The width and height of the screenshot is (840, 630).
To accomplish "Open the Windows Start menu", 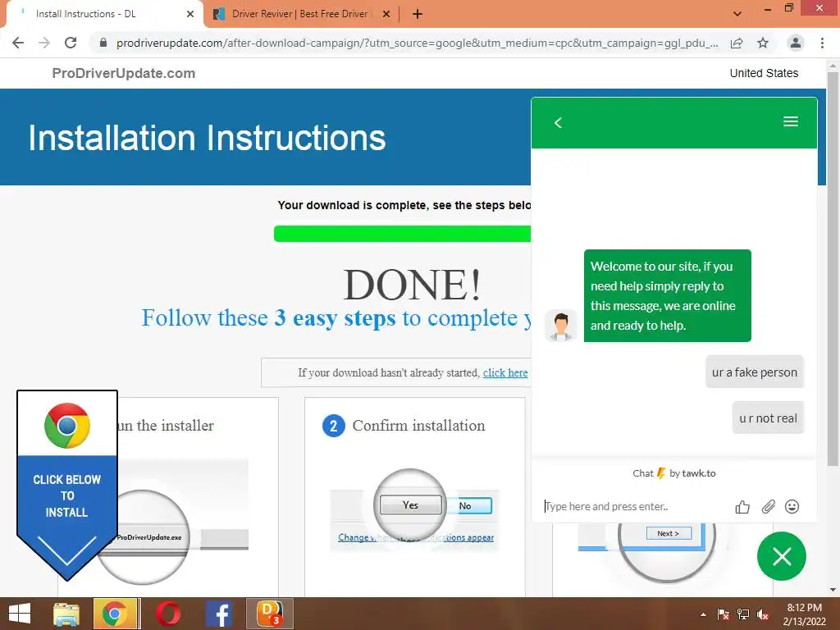I will click(20, 614).
